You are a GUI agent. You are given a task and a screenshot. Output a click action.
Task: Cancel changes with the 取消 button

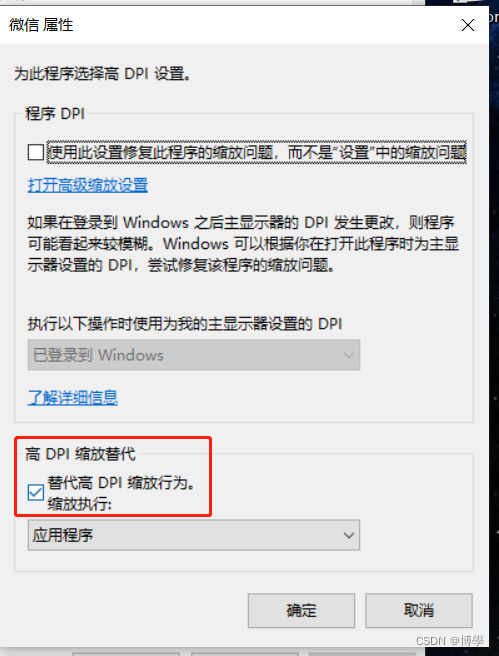coord(419,610)
